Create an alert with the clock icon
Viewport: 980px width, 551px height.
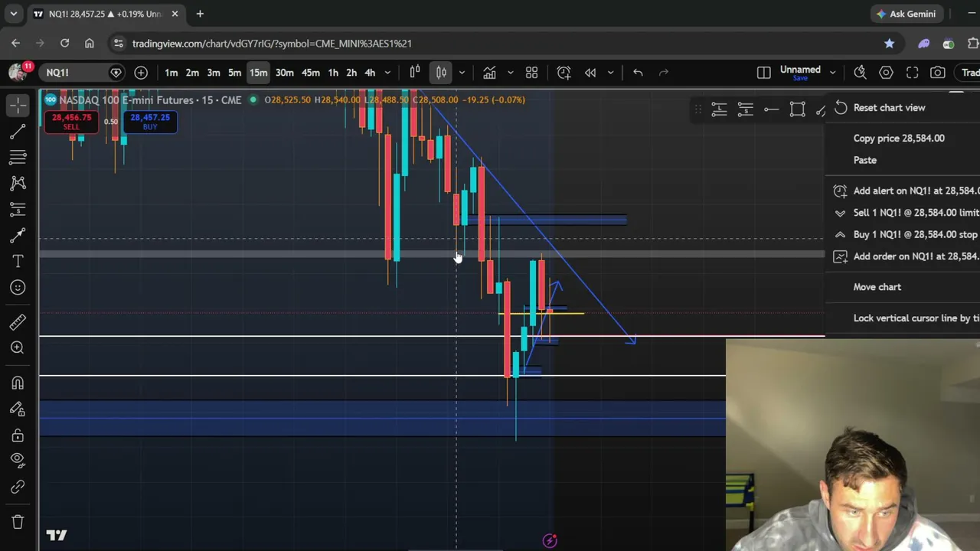click(x=563, y=73)
